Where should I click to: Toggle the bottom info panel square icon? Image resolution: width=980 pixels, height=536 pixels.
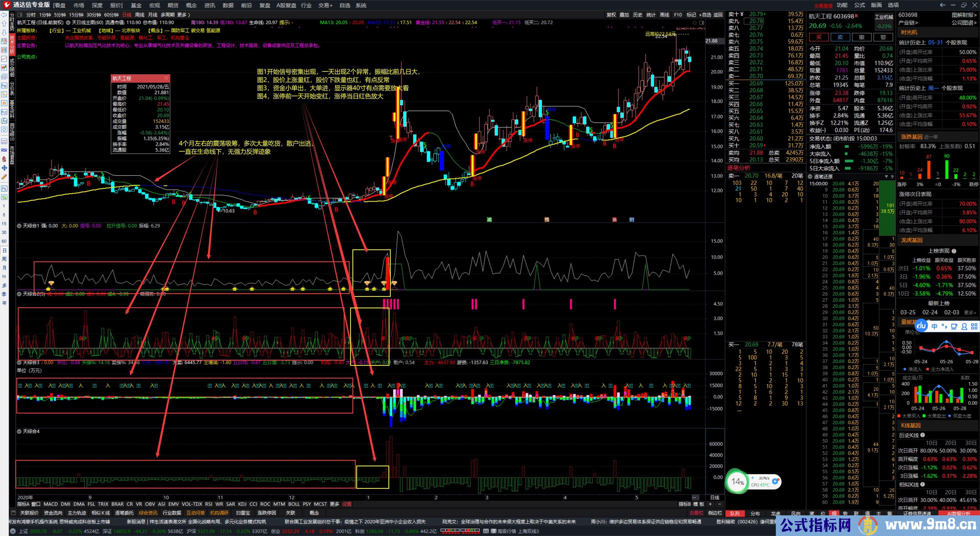pos(13,513)
